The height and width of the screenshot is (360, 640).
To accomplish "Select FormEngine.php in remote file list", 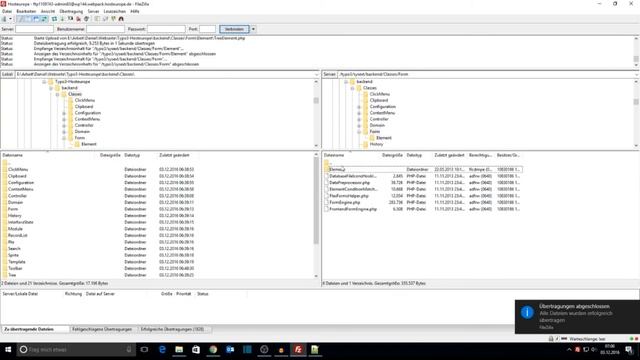I will point(345,202).
